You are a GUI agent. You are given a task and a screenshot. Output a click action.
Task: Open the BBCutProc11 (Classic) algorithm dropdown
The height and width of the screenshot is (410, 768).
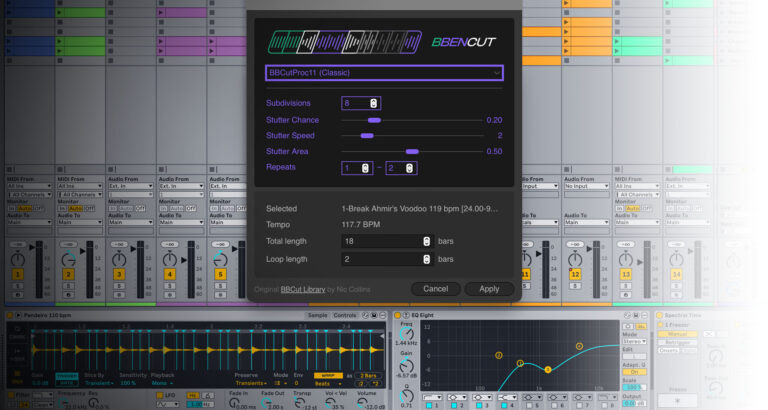pos(384,73)
